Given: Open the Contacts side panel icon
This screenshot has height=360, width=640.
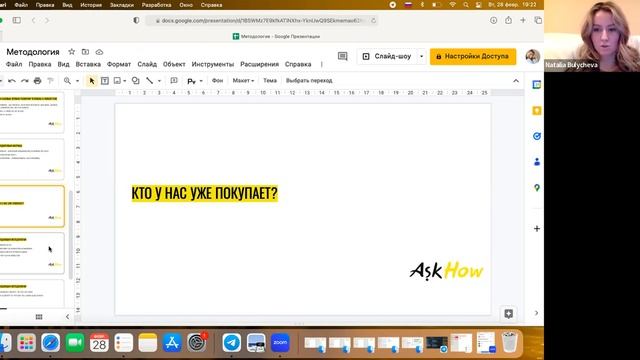Looking at the screenshot, I should pos(537,162).
